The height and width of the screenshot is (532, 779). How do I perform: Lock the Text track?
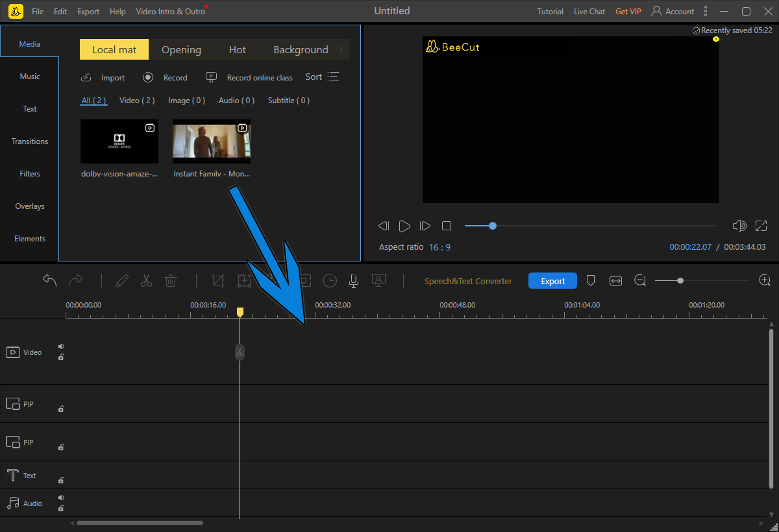pos(61,480)
